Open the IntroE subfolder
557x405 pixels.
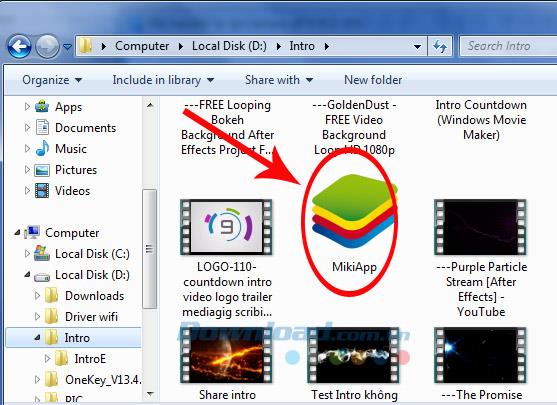(90, 359)
